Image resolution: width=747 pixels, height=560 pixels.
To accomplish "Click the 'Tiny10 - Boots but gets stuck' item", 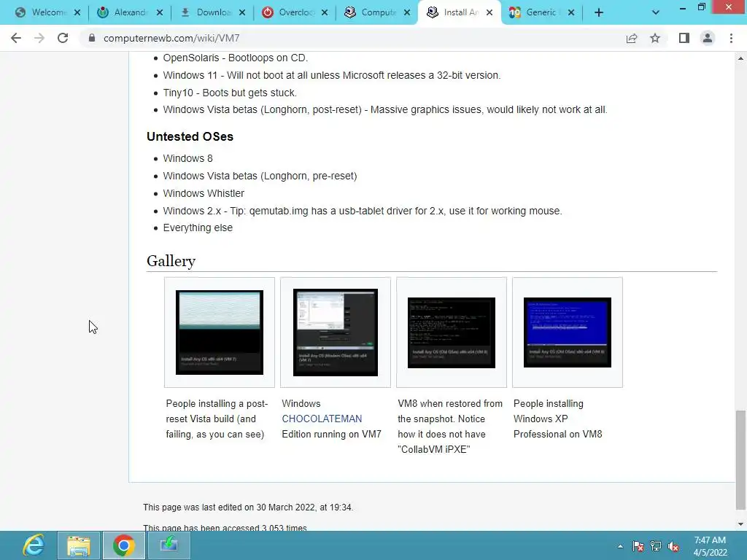I will pos(230,93).
